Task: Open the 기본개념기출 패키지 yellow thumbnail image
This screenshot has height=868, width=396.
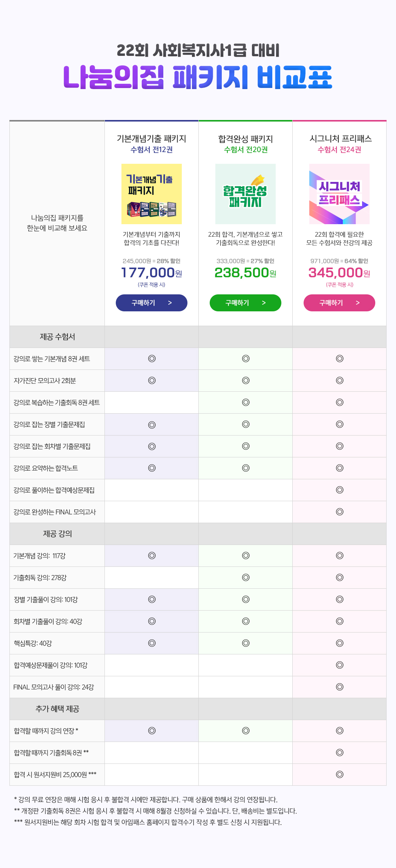Action: tap(152, 194)
